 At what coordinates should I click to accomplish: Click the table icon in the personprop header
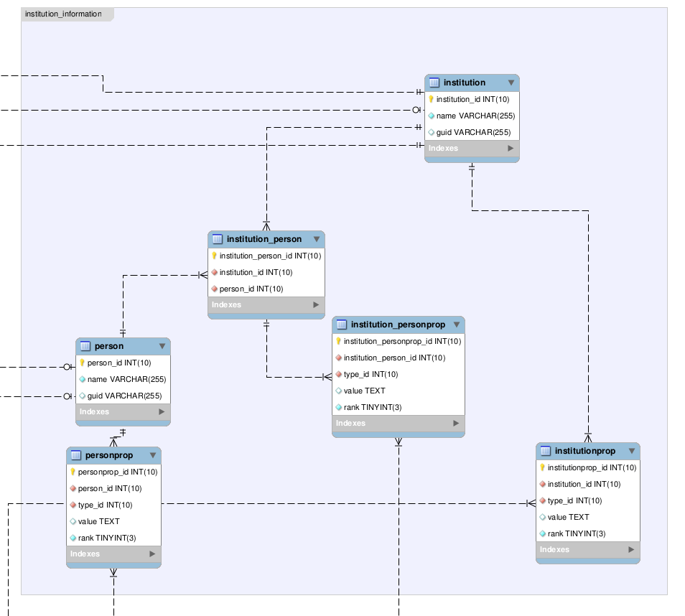(x=74, y=455)
